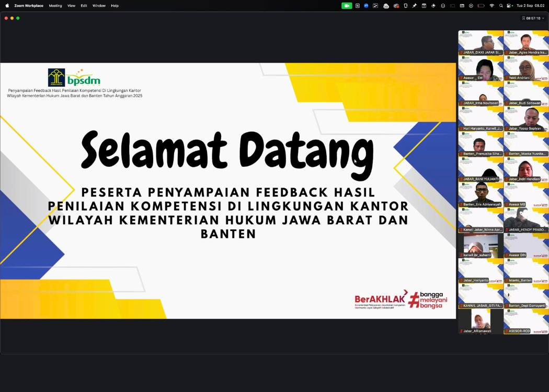Click the dashed rectangle menu bar icon
Image resolution: width=549 pixels, height=392 pixels.
452,6
